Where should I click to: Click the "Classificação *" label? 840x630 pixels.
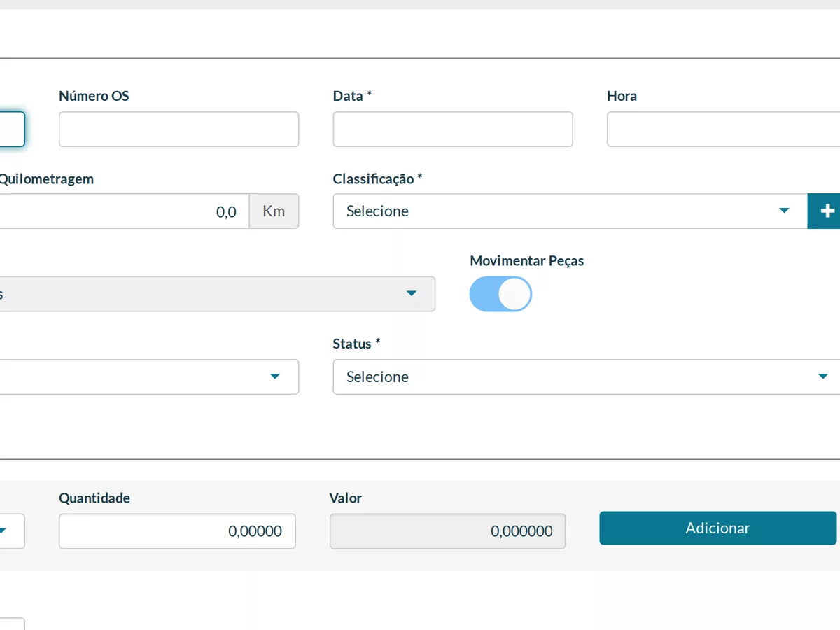377,178
